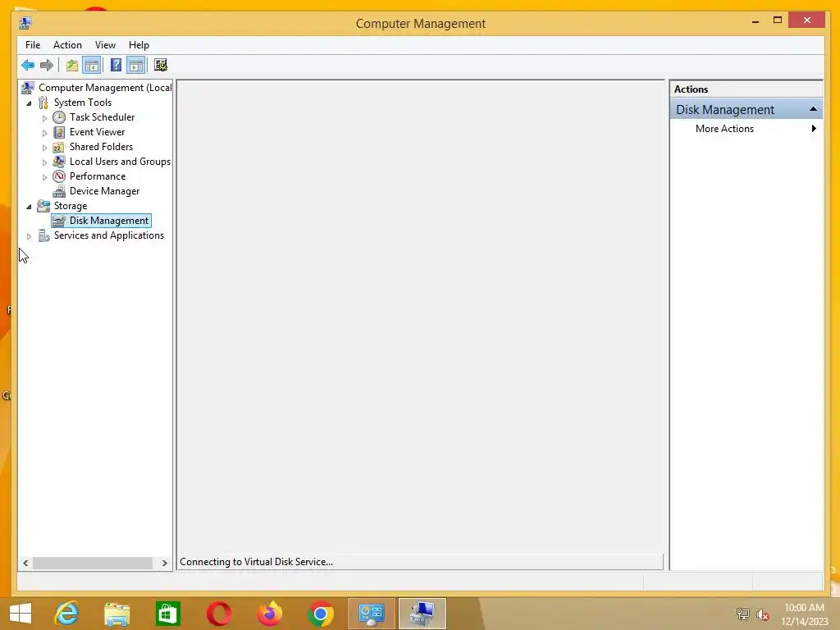Collapse the System Tools node
Screen dimensions: 840x630
tap(29, 103)
